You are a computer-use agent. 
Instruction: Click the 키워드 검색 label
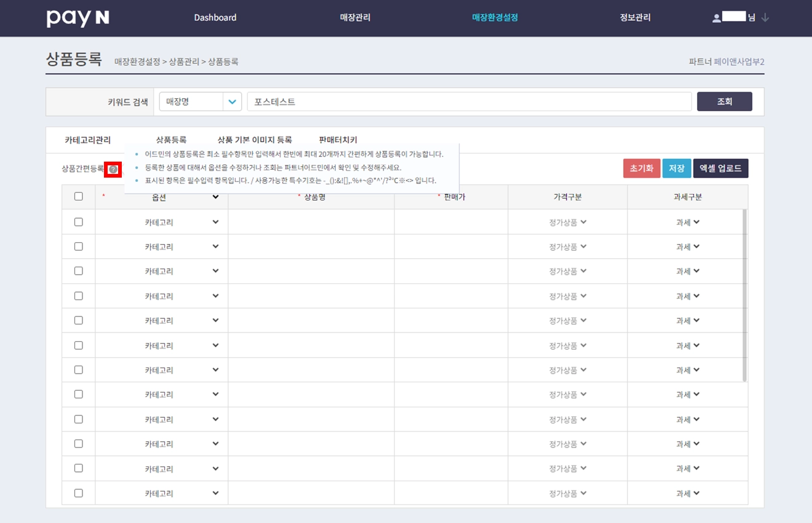tap(128, 103)
